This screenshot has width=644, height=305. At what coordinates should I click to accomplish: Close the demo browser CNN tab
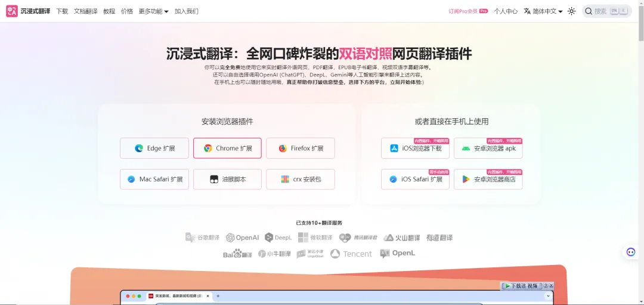pyautogui.click(x=208, y=296)
